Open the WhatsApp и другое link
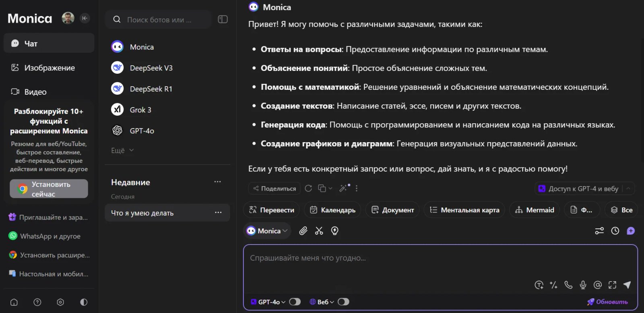 pyautogui.click(x=45, y=236)
